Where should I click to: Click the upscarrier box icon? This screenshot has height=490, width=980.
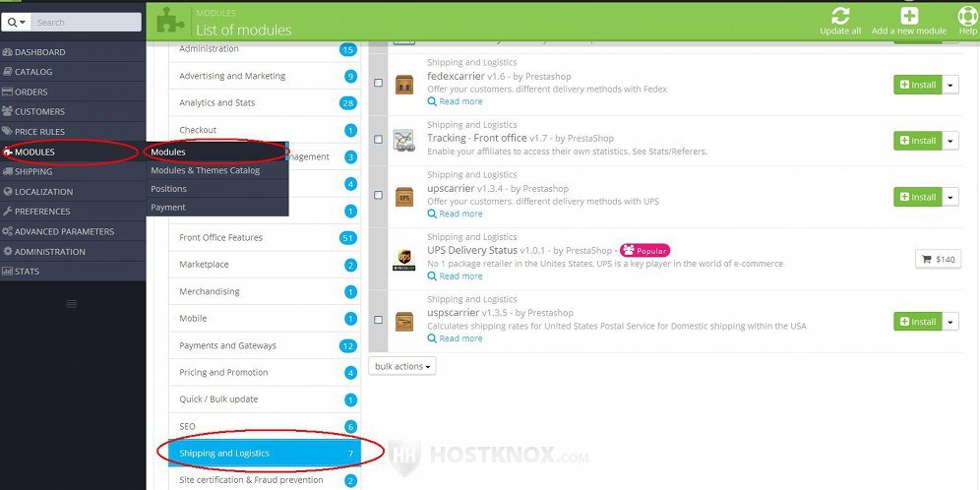[404, 197]
